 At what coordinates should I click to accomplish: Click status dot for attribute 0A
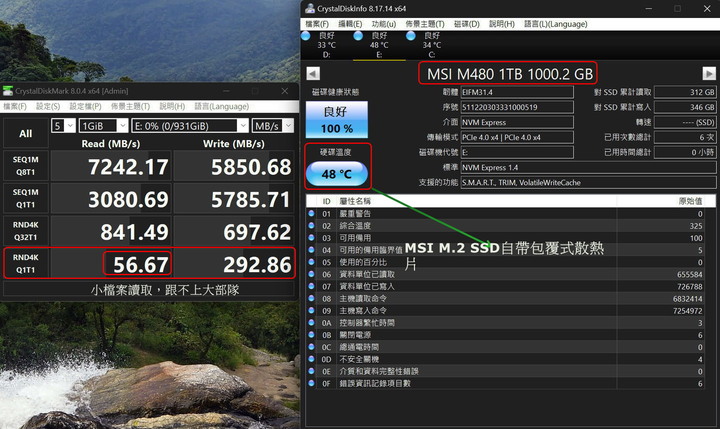coord(311,322)
